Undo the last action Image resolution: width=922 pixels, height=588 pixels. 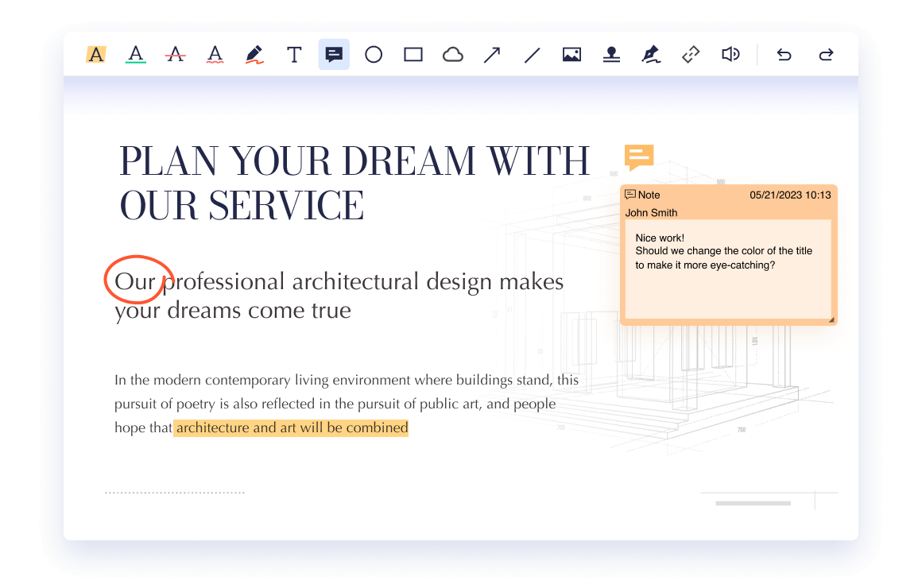click(784, 55)
